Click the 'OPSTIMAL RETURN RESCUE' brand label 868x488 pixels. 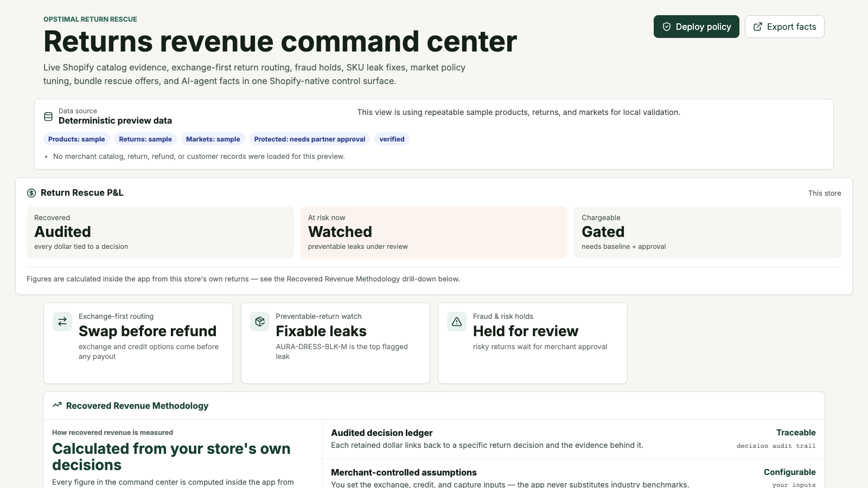90,20
